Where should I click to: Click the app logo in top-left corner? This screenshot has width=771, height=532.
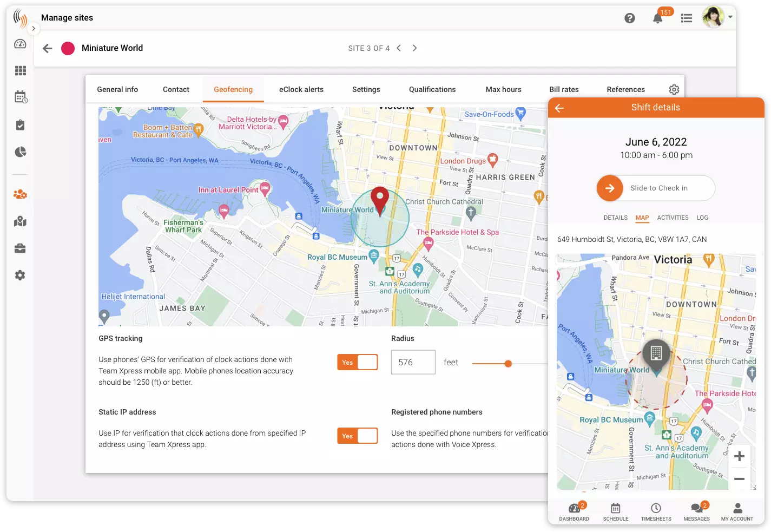20,18
